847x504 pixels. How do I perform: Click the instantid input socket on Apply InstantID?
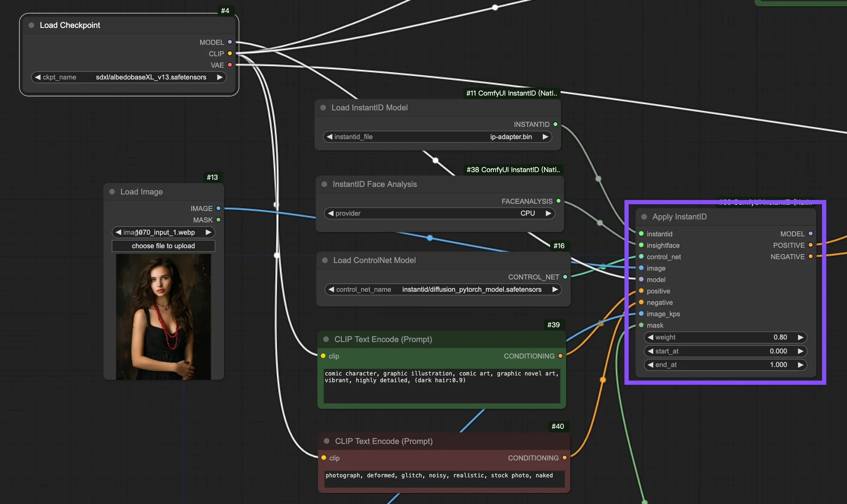pos(641,234)
